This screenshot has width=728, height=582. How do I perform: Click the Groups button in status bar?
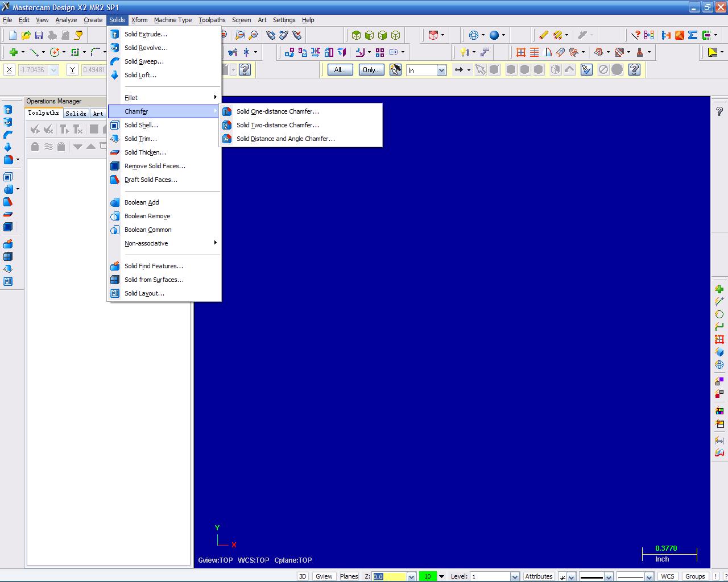(695, 576)
